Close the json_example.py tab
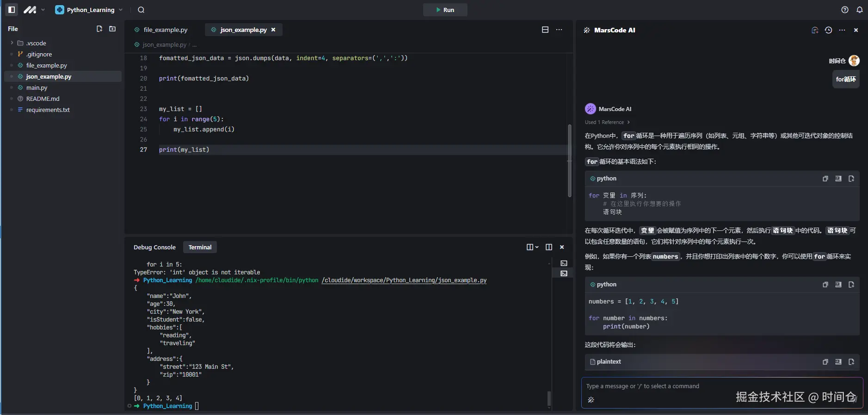Image resolution: width=868 pixels, height=415 pixels. pos(273,30)
